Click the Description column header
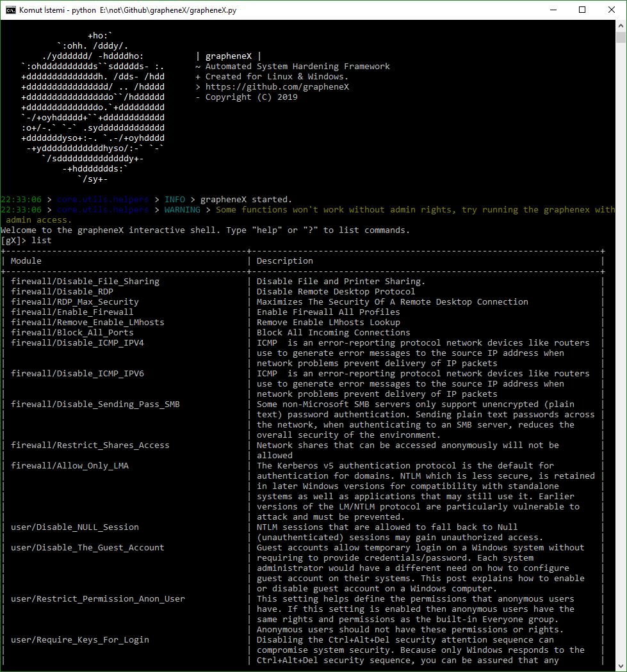 point(285,260)
